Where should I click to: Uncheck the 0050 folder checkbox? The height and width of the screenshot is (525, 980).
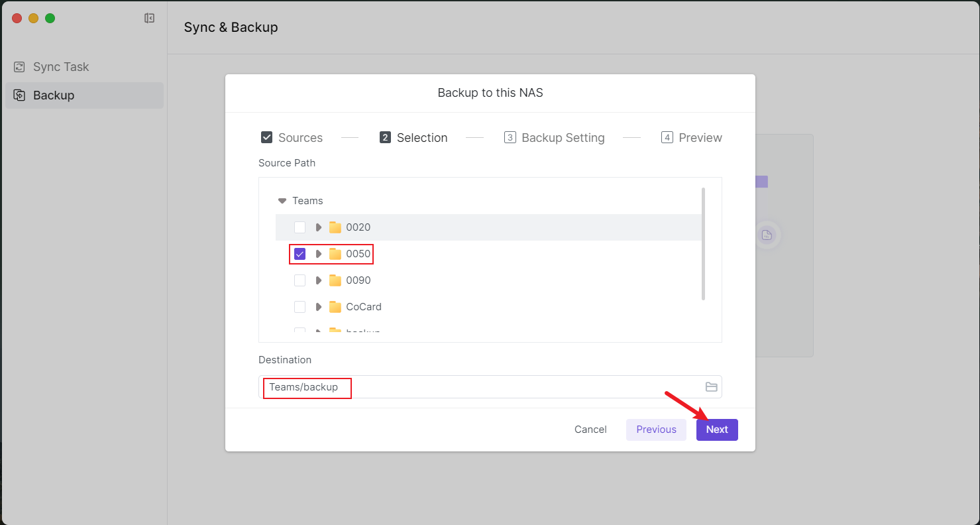pos(300,254)
